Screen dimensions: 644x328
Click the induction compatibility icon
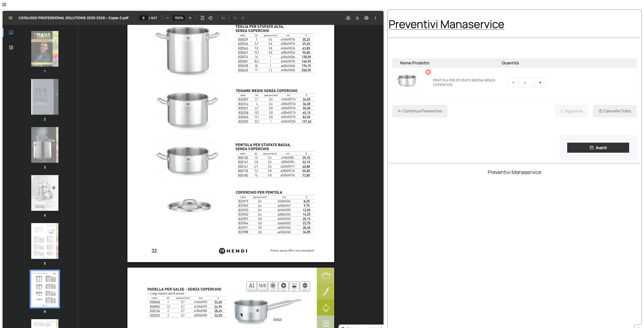pyautogui.click(x=305, y=286)
